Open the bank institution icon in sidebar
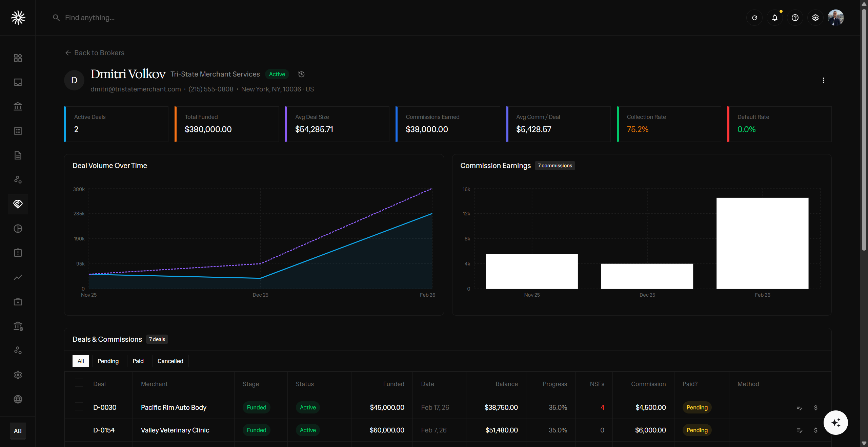 click(x=18, y=106)
